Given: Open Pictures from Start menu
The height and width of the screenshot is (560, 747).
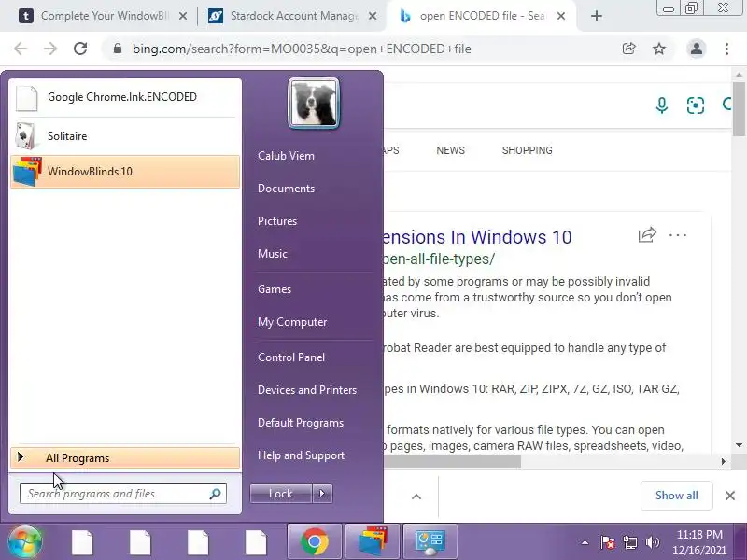Looking at the screenshot, I should pos(277,221).
